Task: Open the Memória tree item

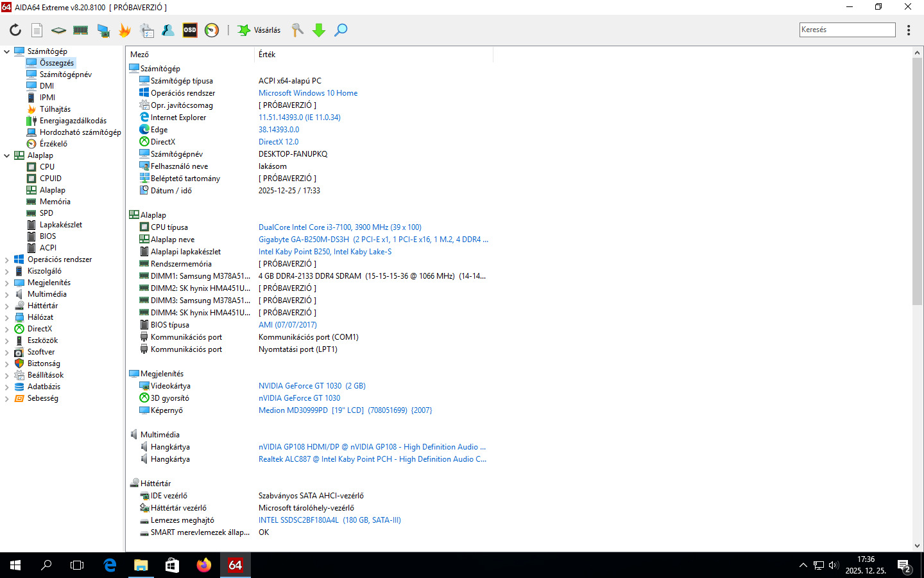Action: [x=55, y=202]
